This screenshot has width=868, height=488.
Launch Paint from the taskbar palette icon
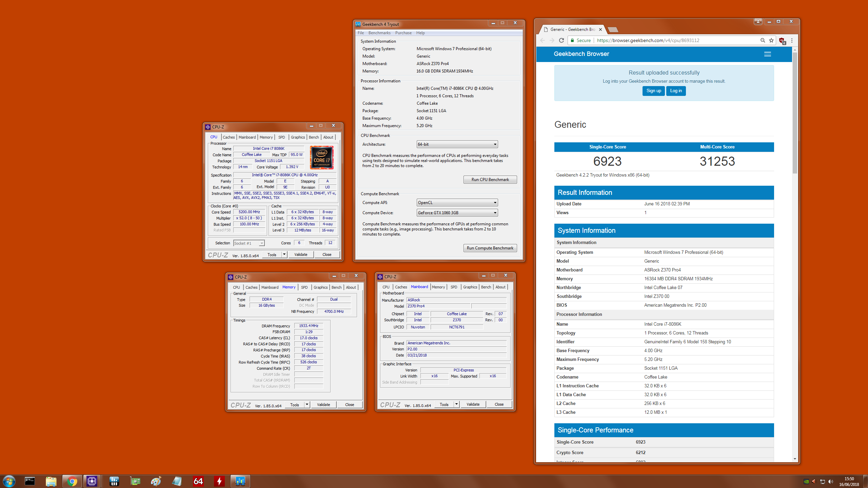tap(156, 481)
